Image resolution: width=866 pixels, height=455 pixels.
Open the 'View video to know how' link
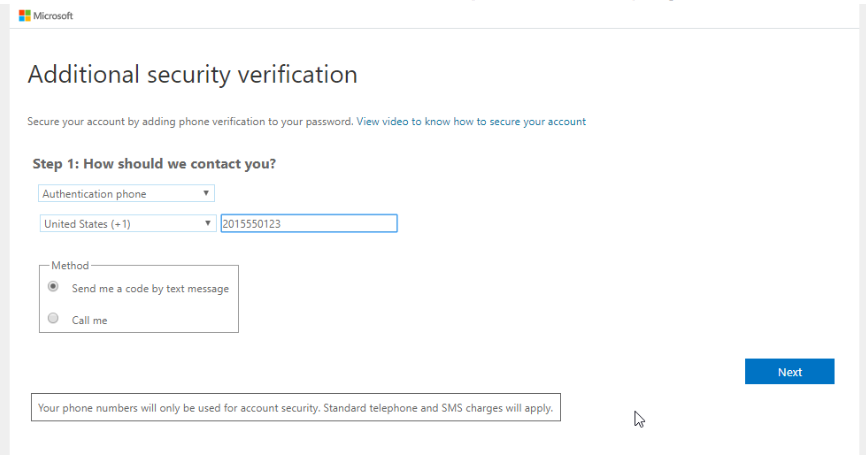(471, 122)
